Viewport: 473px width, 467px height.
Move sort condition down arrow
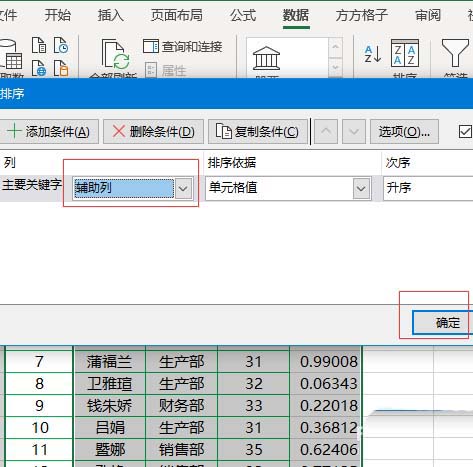pos(354,132)
